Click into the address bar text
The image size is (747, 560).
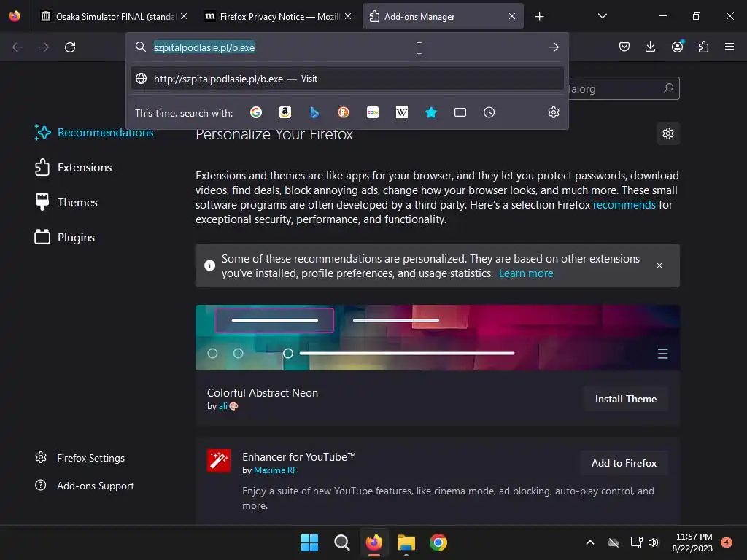(x=204, y=47)
